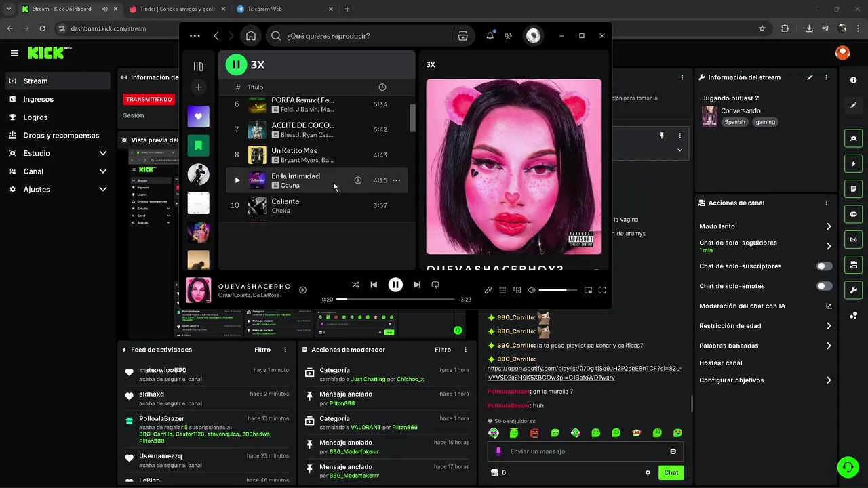Open Drops y recompensas in sidebar
Image resolution: width=868 pixels, height=488 pixels.
pos(58,135)
